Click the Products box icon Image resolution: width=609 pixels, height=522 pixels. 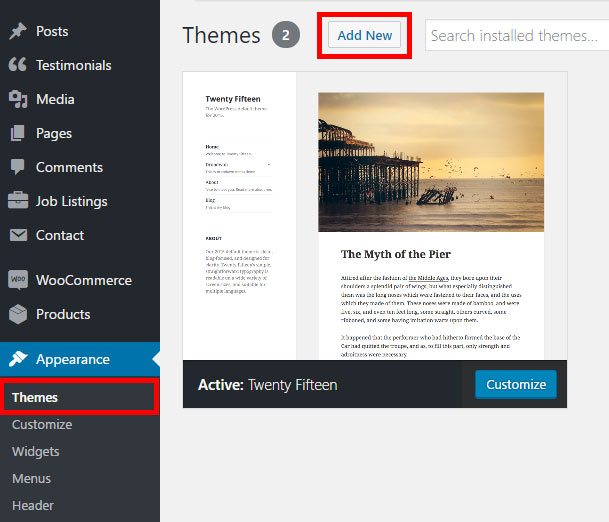18,314
